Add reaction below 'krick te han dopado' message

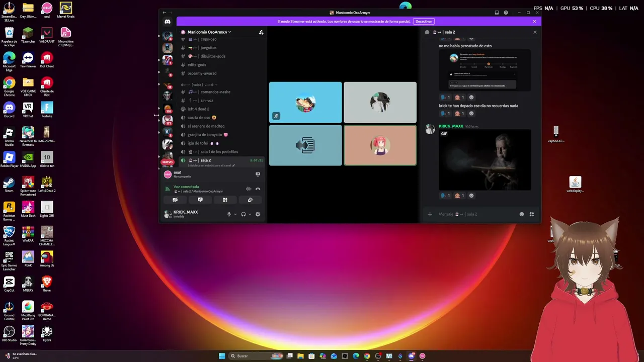[x=471, y=113]
